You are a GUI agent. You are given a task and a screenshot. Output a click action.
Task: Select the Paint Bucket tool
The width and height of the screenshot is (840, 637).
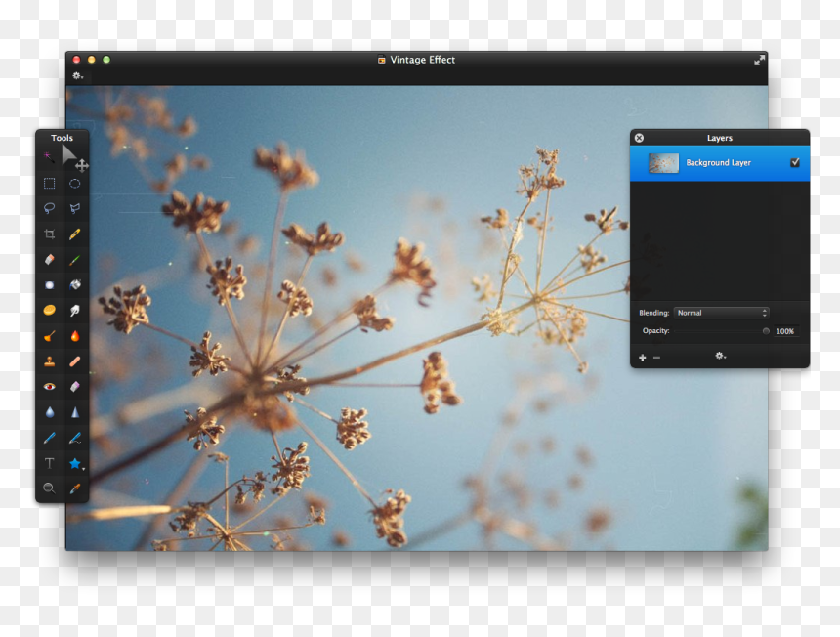coord(75,285)
